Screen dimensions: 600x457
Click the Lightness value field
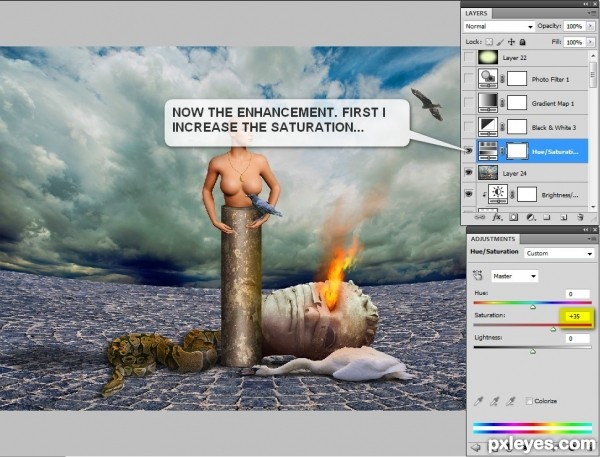[578, 338]
